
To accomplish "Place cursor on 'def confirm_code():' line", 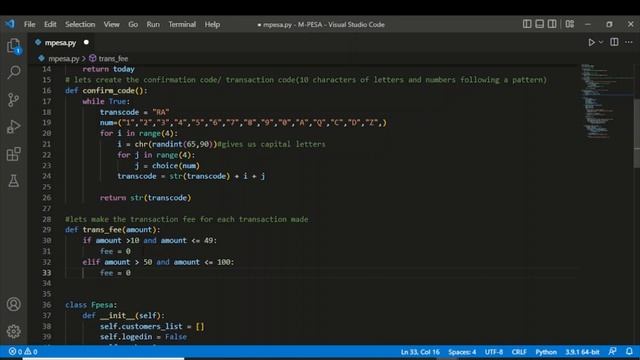I will tap(106, 91).
